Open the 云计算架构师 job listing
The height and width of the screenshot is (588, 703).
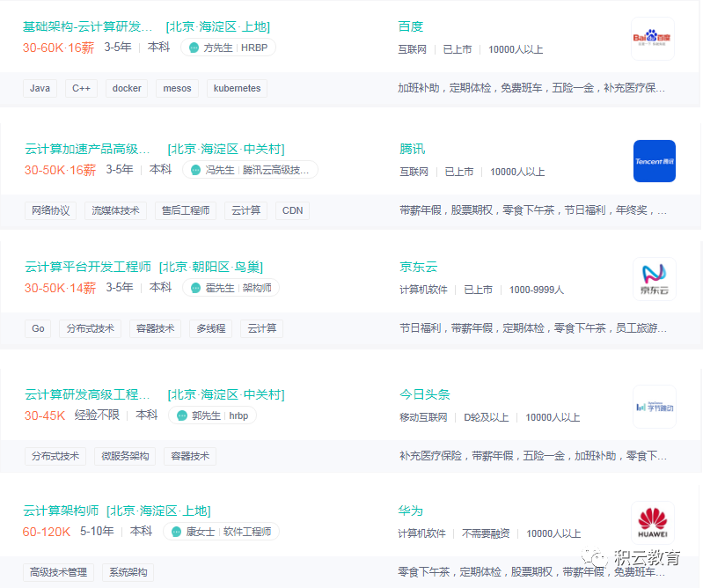(61, 511)
